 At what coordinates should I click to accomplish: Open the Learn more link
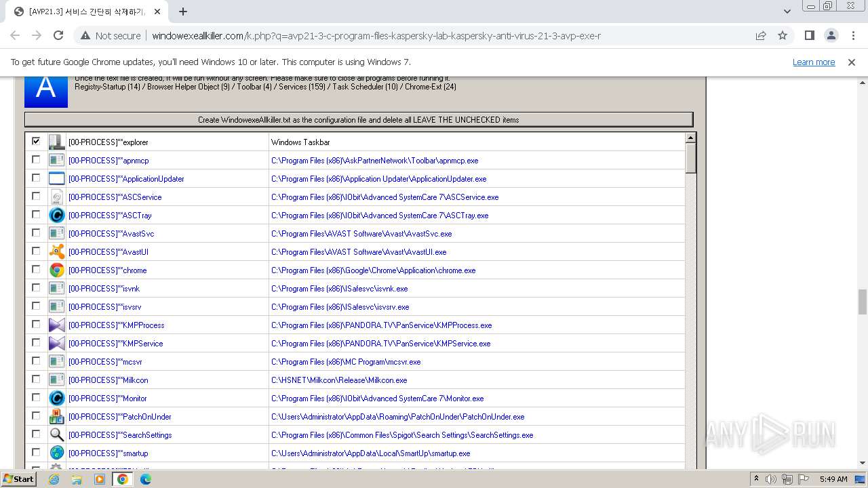(x=814, y=62)
